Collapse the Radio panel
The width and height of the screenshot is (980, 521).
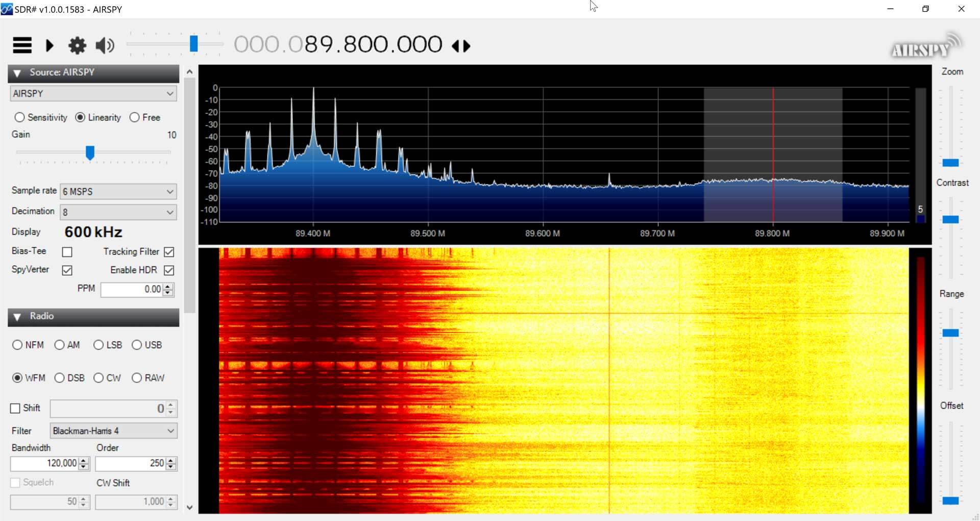pos(17,317)
